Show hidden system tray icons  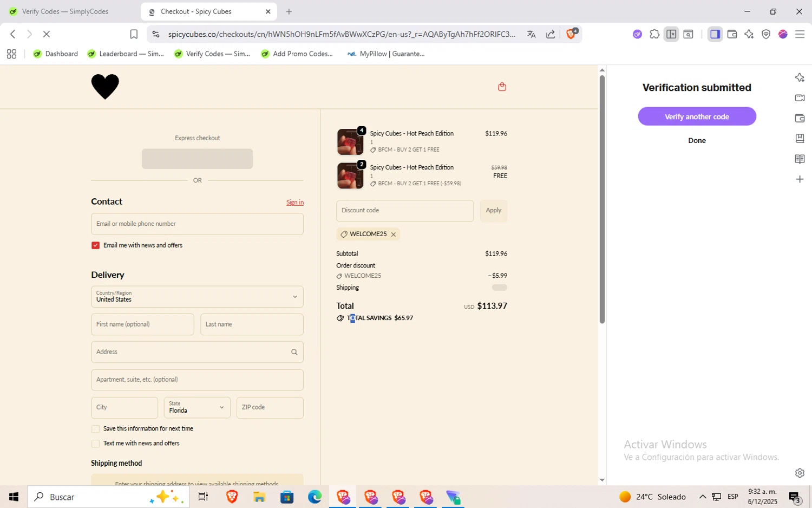point(703,497)
